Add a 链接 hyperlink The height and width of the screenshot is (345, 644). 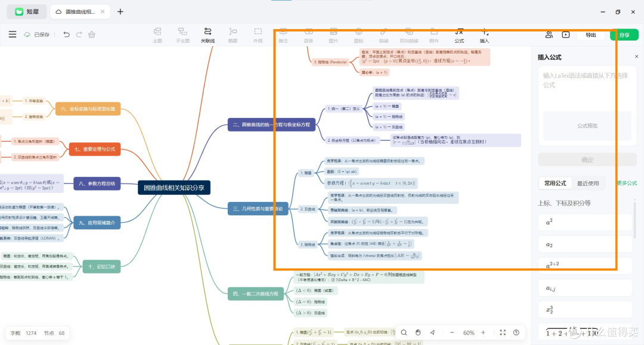click(383, 35)
